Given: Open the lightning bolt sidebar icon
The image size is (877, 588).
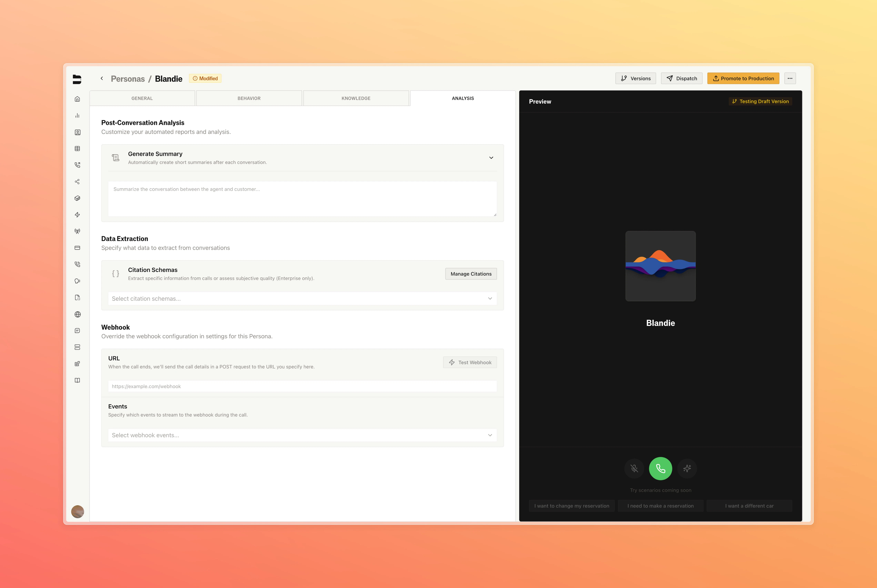Looking at the screenshot, I should pos(77,215).
